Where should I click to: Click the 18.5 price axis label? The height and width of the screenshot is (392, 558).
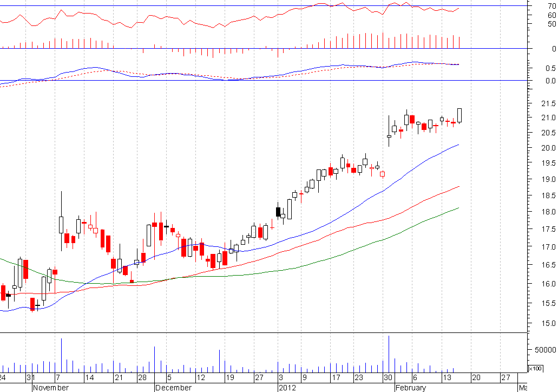point(548,195)
